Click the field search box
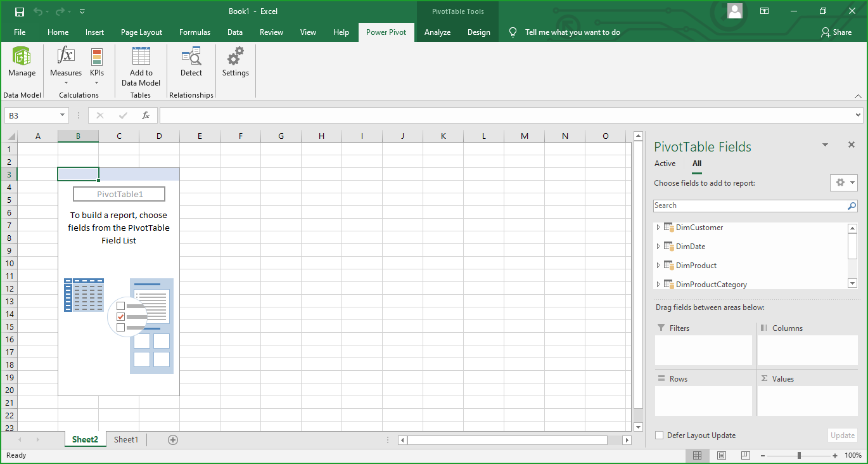Image resolution: width=868 pixels, height=464 pixels. pyautogui.click(x=750, y=205)
